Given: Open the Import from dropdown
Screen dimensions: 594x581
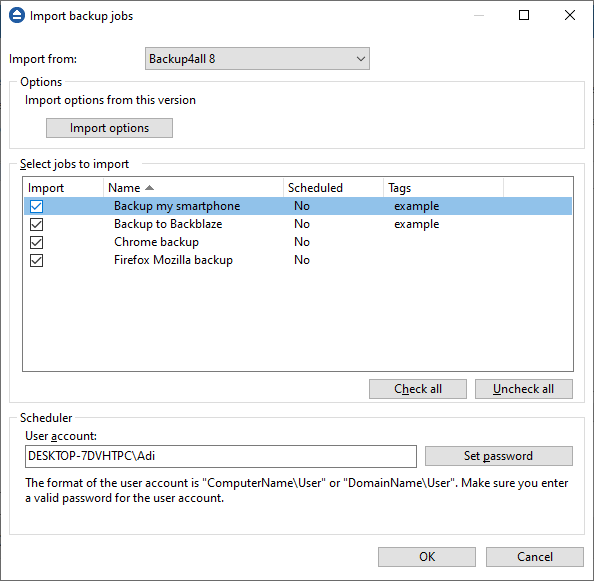Looking at the screenshot, I should 257,59.
